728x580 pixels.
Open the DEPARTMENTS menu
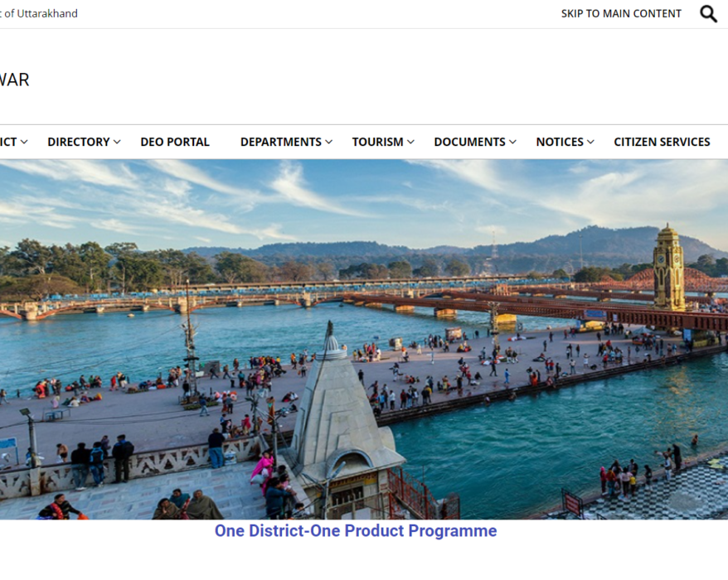(x=281, y=142)
